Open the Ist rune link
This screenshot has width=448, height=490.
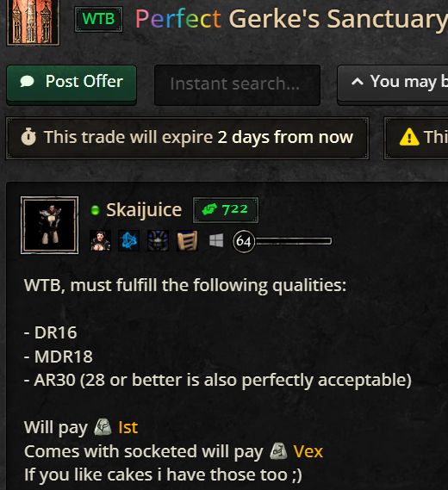pos(128,427)
